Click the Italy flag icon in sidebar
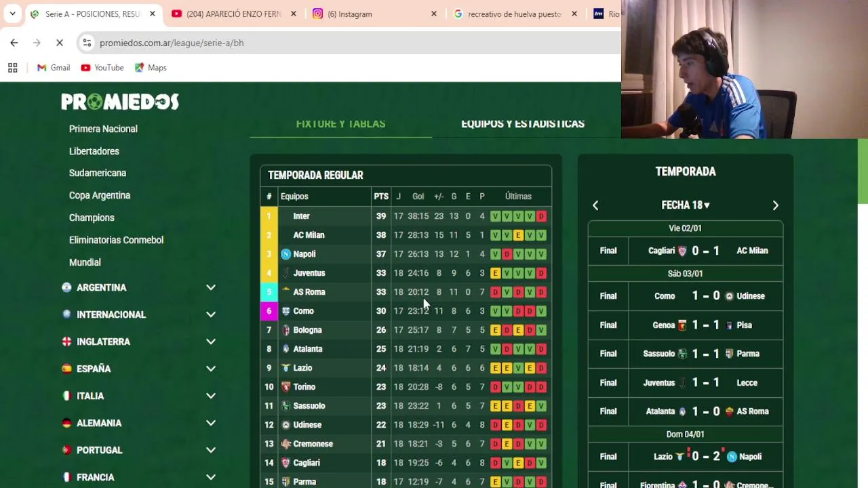The image size is (868, 488). coord(66,396)
